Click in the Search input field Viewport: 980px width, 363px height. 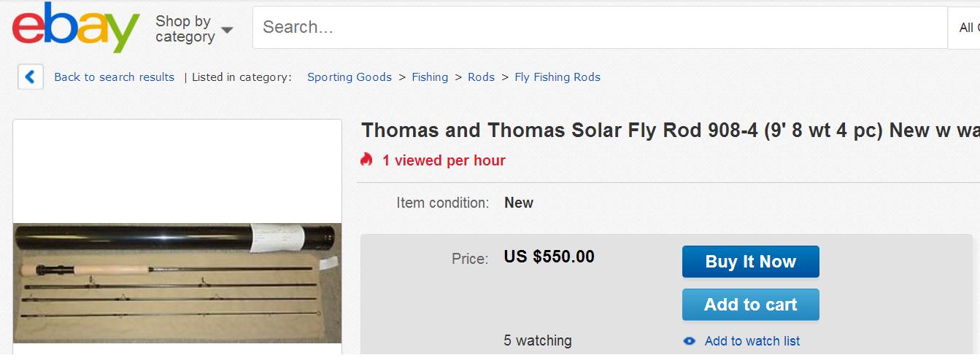[x=598, y=28]
